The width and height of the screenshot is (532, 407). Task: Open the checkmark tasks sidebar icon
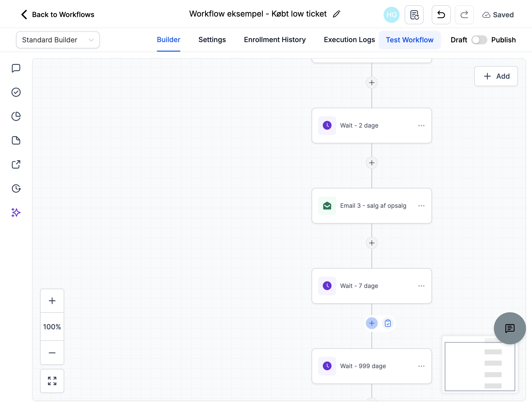pyautogui.click(x=16, y=92)
